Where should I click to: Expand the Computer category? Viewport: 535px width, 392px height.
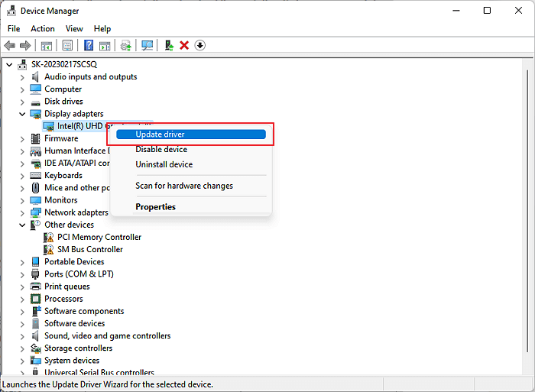[22, 89]
